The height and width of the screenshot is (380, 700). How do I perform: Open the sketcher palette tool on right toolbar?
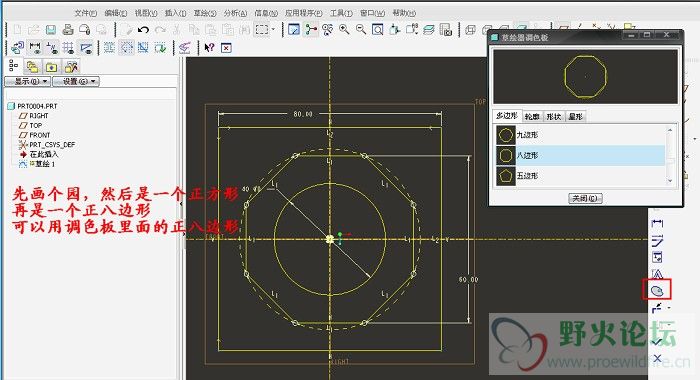[x=657, y=291]
